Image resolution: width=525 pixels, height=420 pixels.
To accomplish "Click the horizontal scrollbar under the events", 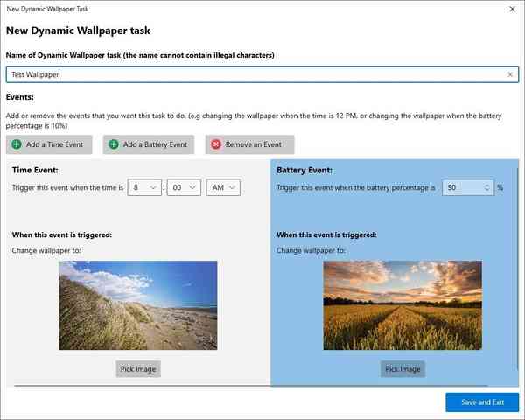I will (250, 386).
